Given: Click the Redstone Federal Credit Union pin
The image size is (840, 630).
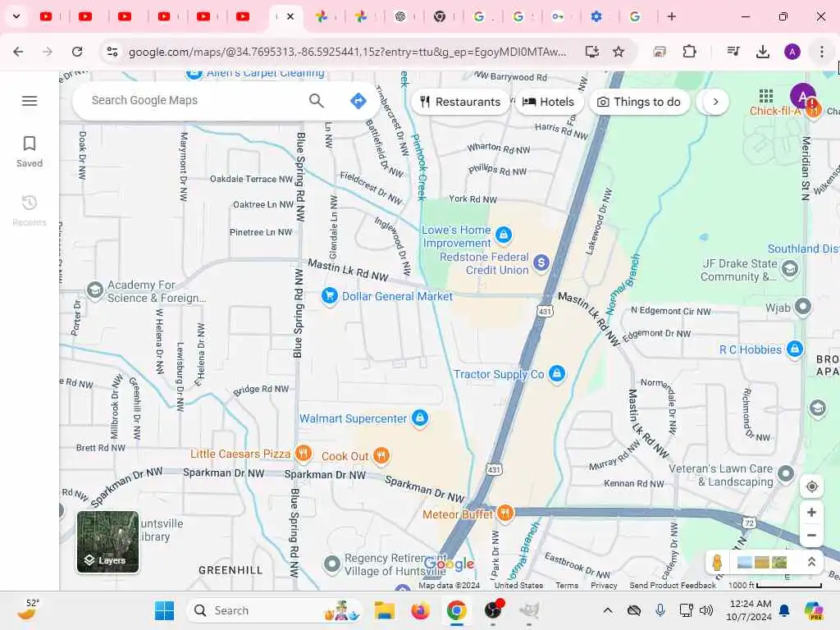Looking at the screenshot, I should click(x=541, y=262).
